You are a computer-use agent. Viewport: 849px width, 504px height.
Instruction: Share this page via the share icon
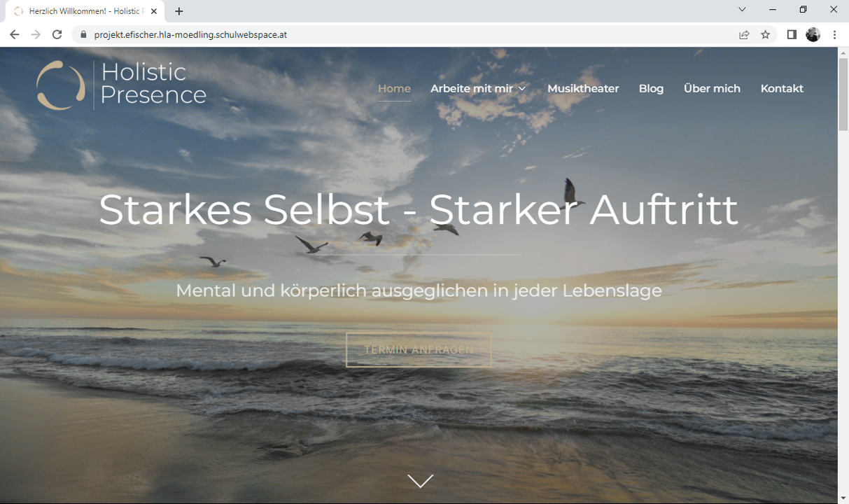click(744, 34)
